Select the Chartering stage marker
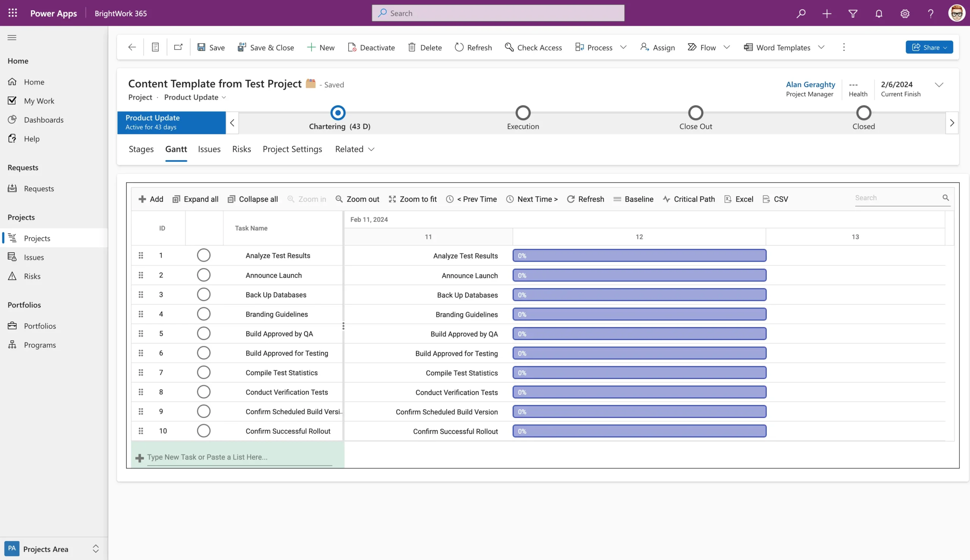Image resolution: width=970 pixels, height=560 pixels. coord(337,112)
